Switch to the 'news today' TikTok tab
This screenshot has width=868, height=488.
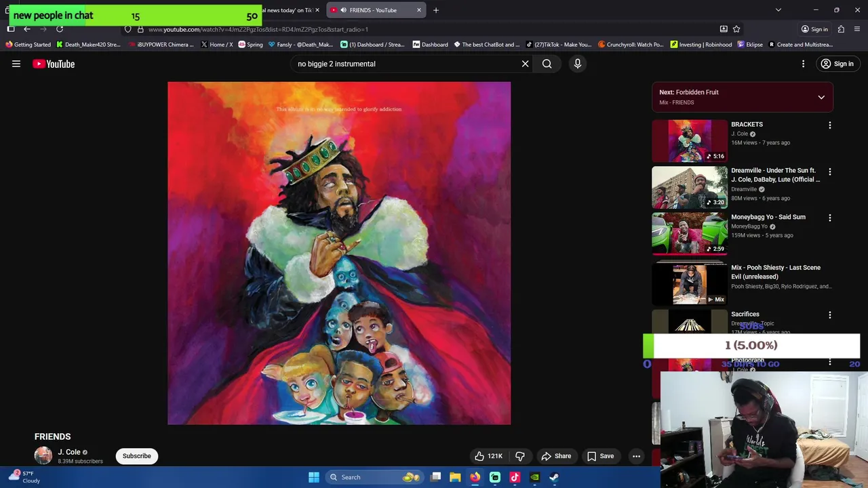pos(290,10)
